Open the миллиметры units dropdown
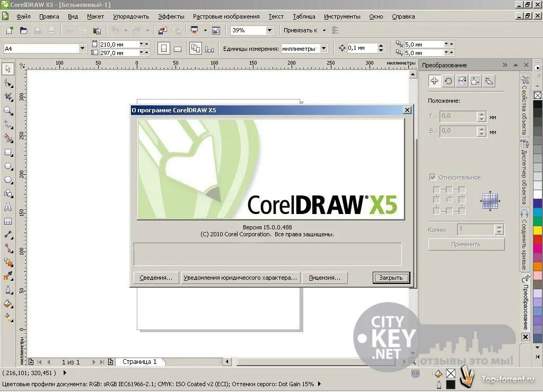The height and width of the screenshot is (392, 543). [323, 48]
